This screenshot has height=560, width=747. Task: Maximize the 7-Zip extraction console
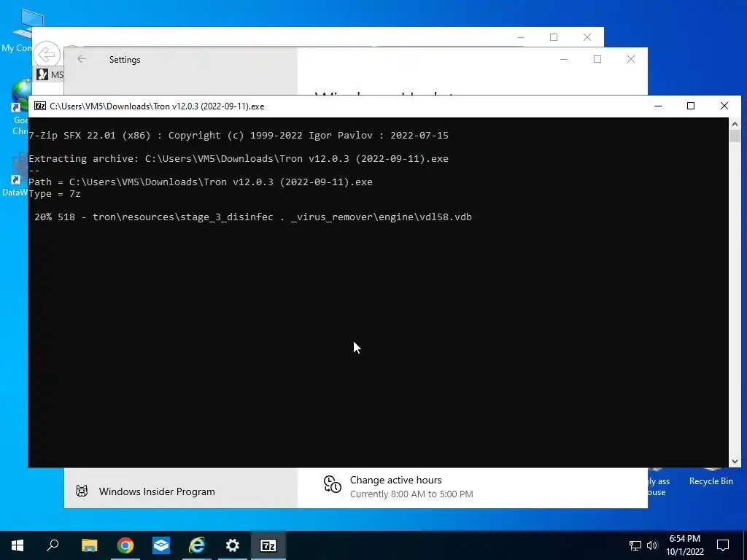click(x=691, y=106)
